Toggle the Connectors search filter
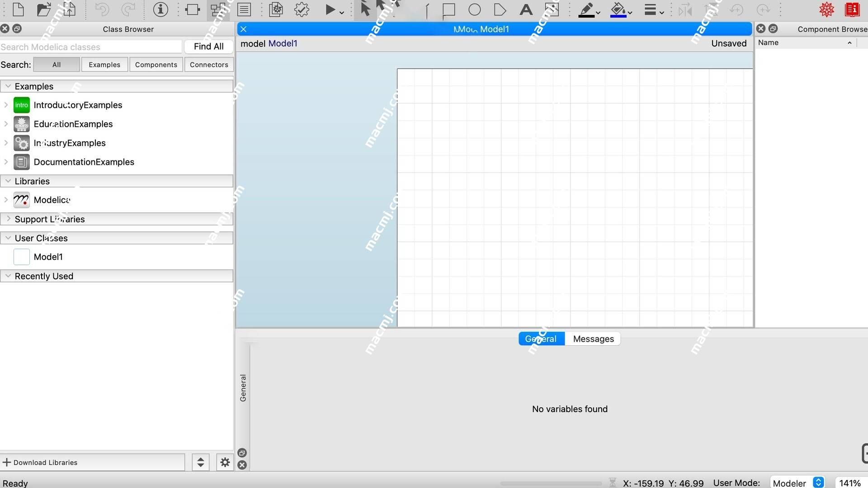 click(x=209, y=64)
